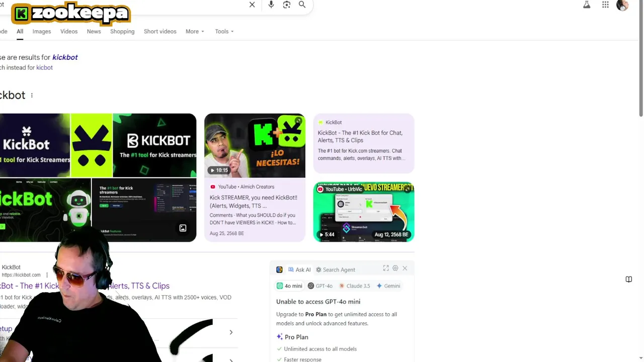This screenshot has height=362, width=644.
Task: Expand the Tools dropdown
Action: [x=224, y=31]
